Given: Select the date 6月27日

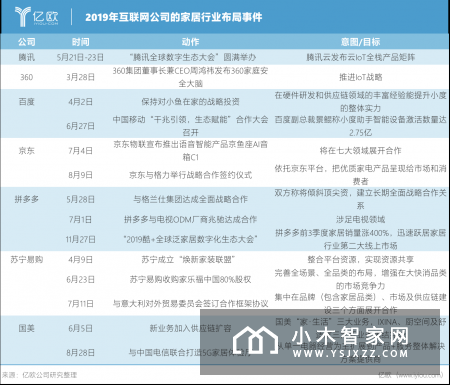Looking at the screenshot, I should [80, 126].
